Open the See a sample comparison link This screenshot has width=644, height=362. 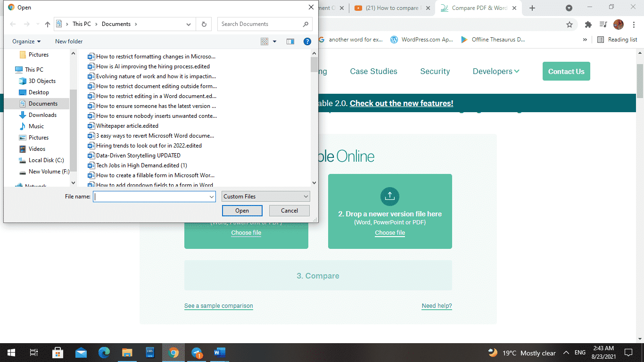click(x=218, y=306)
